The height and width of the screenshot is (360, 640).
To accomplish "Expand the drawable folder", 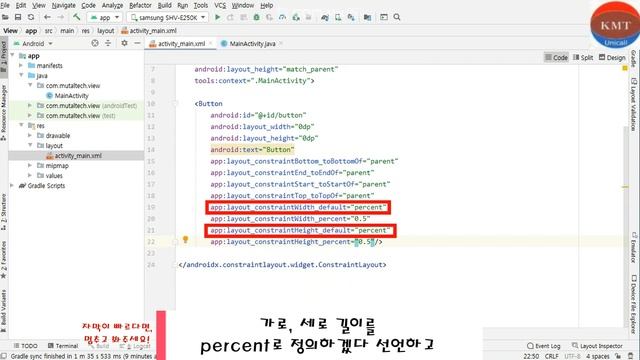I will pyautogui.click(x=30, y=135).
